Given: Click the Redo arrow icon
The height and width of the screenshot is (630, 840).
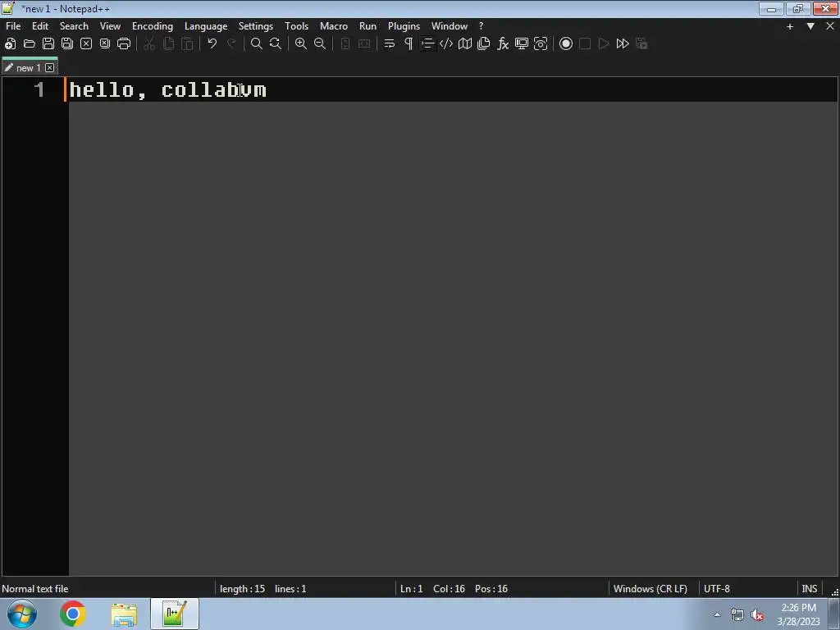Looking at the screenshot, I should 231,44.
